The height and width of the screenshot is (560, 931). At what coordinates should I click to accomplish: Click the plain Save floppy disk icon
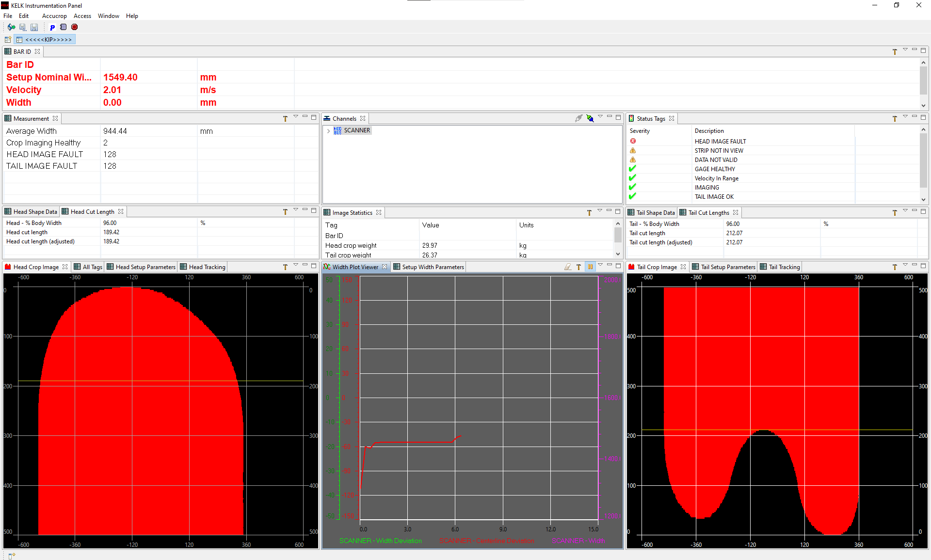tap(34, 27)
